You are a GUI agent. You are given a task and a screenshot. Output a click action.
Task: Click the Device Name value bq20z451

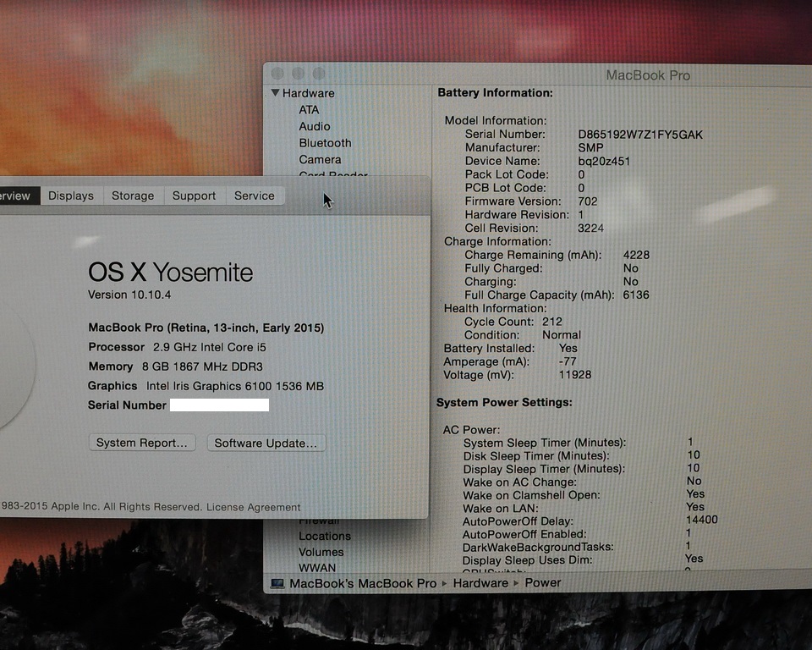pos(604,161)
